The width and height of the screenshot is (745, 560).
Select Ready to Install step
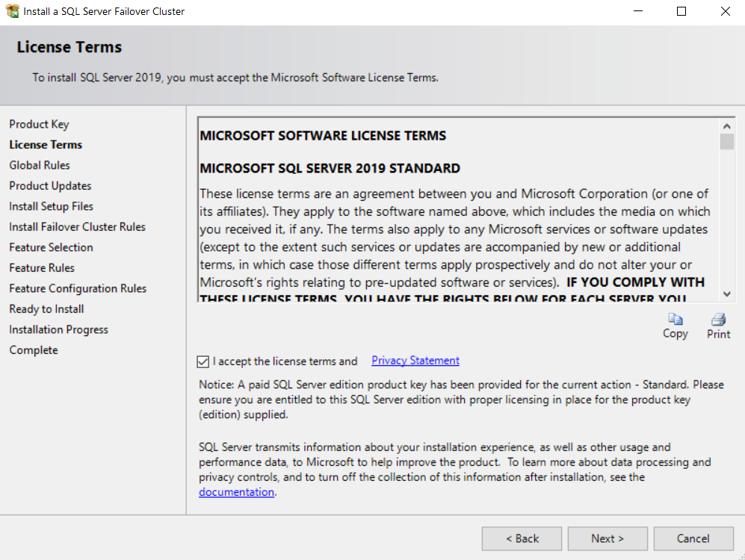(x=46, y=309)
